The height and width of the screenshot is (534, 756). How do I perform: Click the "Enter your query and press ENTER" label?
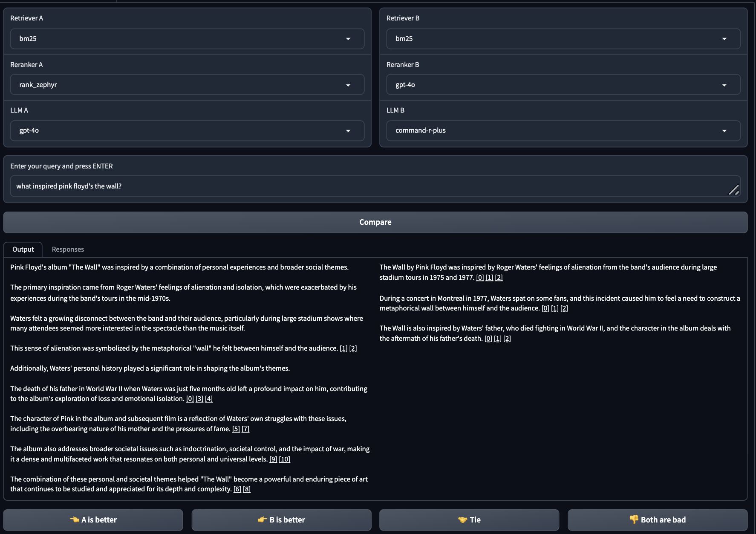pos(61,166)
